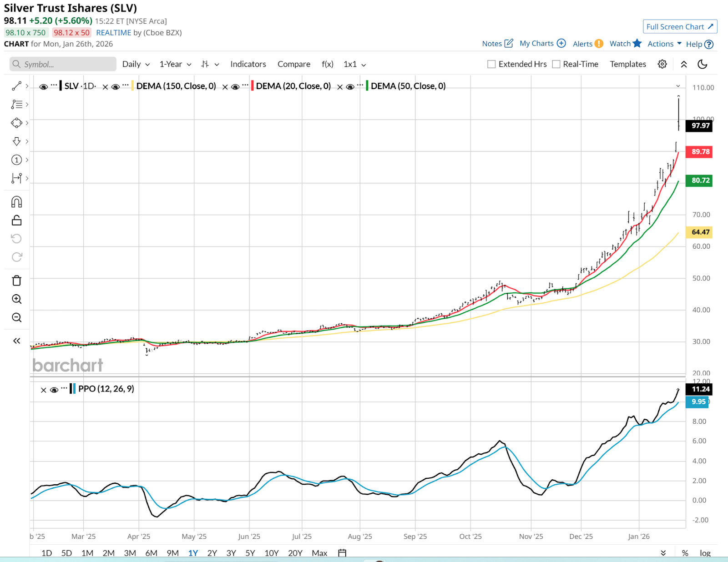Open the date range calendar icon
Viewport: 728px width, 562px height.
click(x=342, y=553)
